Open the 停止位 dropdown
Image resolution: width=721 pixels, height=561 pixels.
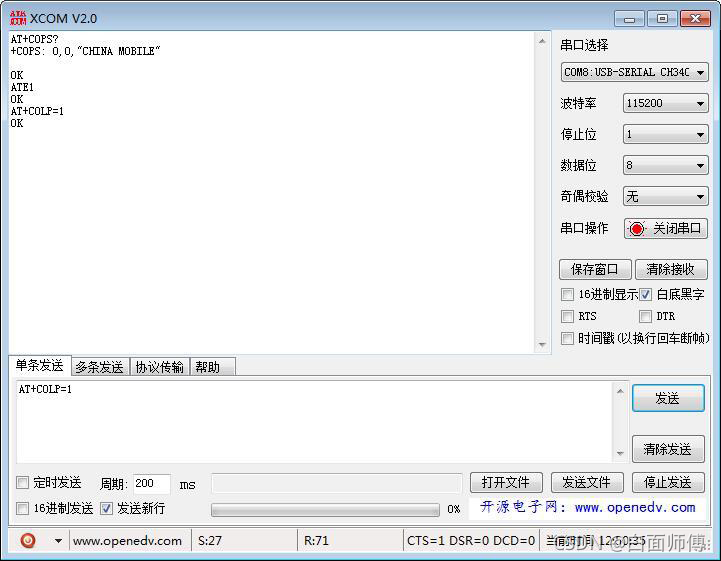coord(665,134)
